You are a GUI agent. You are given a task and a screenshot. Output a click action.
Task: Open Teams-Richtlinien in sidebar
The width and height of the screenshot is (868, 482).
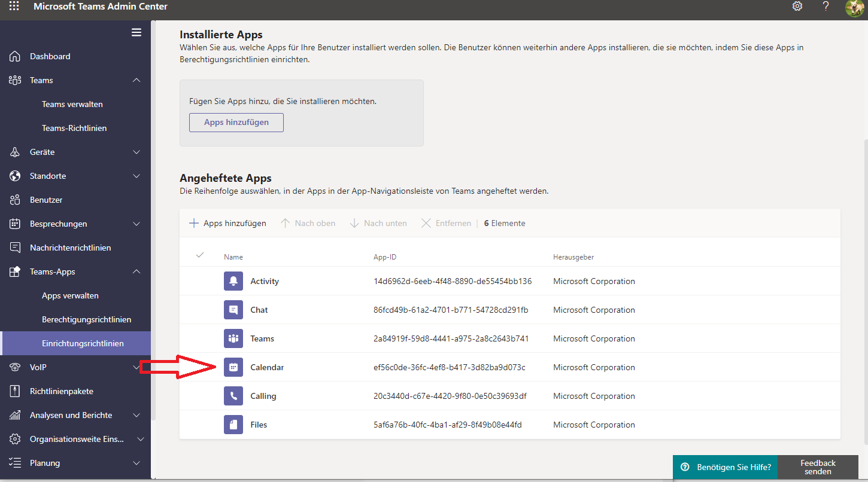pos(75,128)
